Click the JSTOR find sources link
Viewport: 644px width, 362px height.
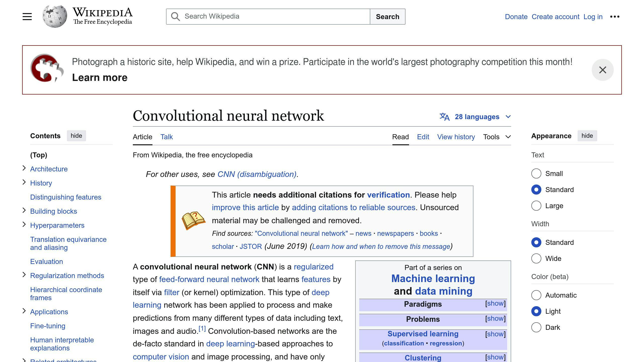[251, 246]
